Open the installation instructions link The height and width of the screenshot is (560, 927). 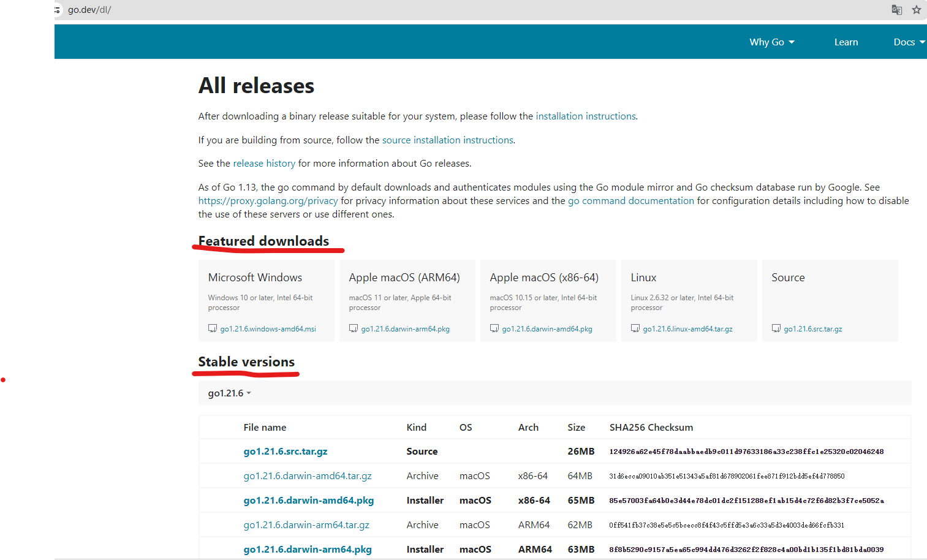pos(585,116)
